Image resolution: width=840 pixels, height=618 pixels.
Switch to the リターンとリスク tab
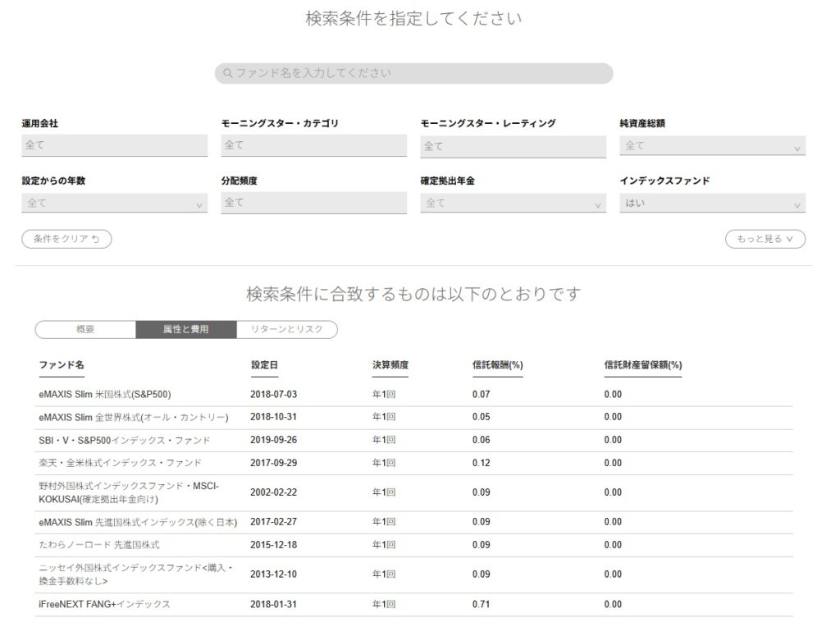click(x=287, y=329)
